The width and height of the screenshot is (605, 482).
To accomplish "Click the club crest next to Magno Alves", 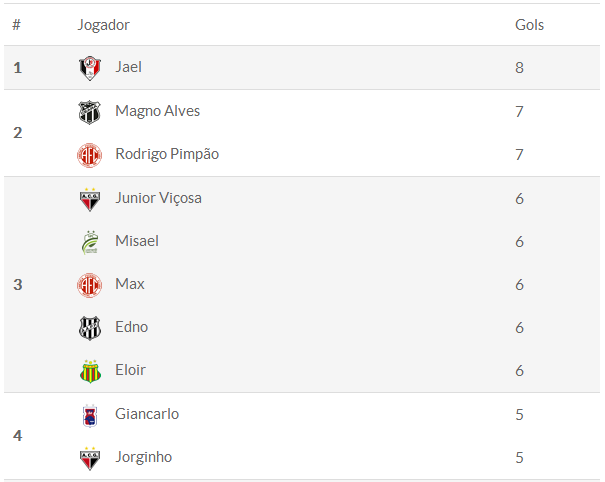I will click(90, 112).
